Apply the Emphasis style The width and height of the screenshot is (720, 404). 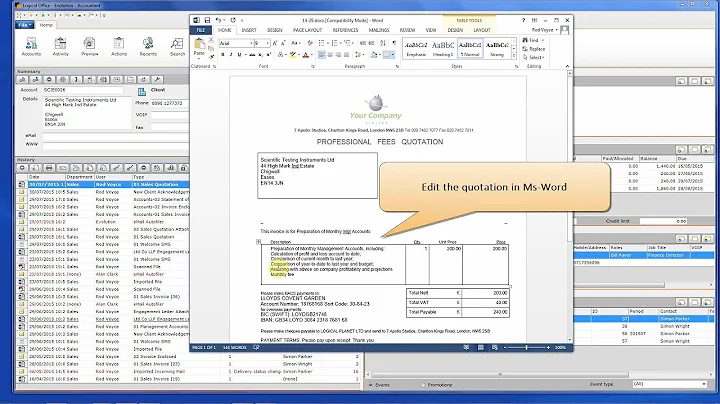point(416,48)
